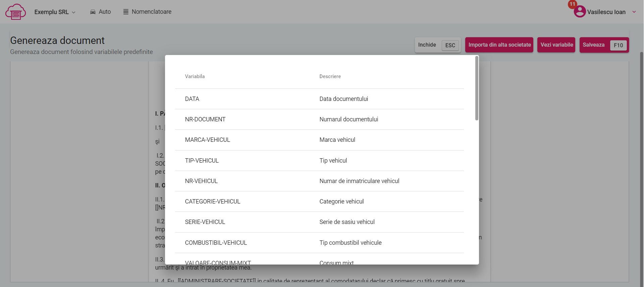Viewport: 644px width, 287px height.
Task: Expand the Vasilescu Ioan user menu chevron
Action: coord(634,12)
